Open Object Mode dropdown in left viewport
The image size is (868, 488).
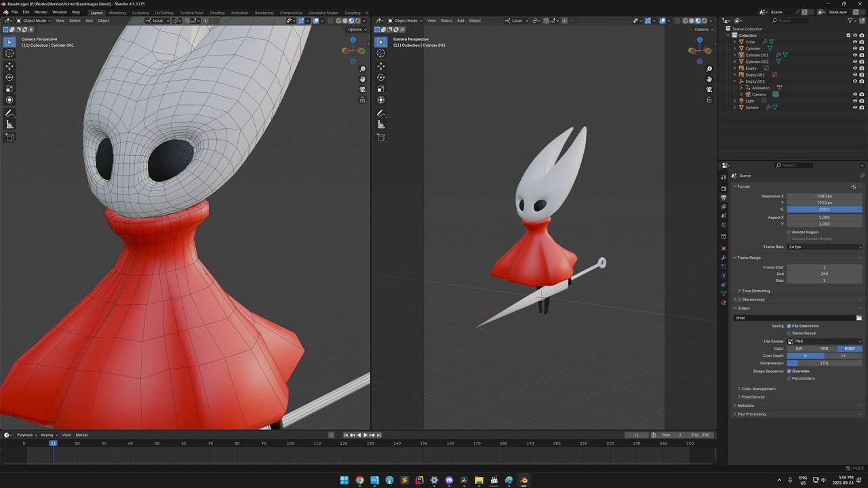(33, 20)
